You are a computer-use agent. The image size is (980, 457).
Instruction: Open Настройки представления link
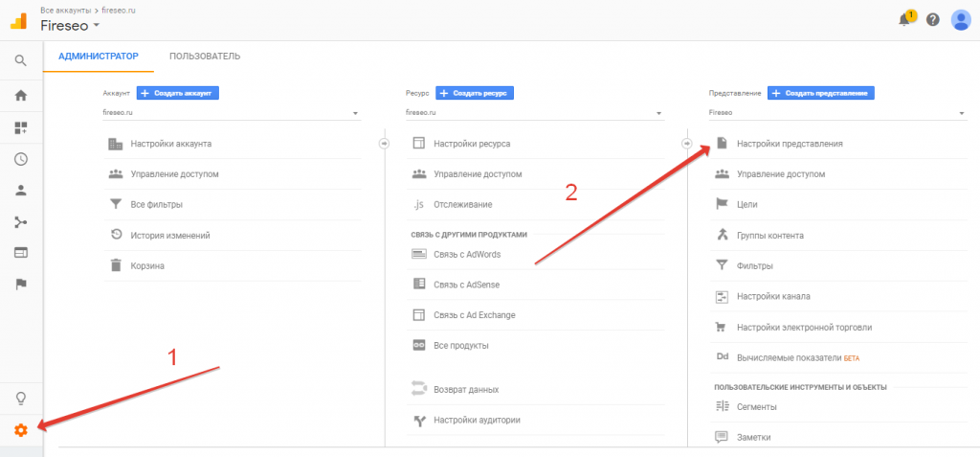coord(789,144)
